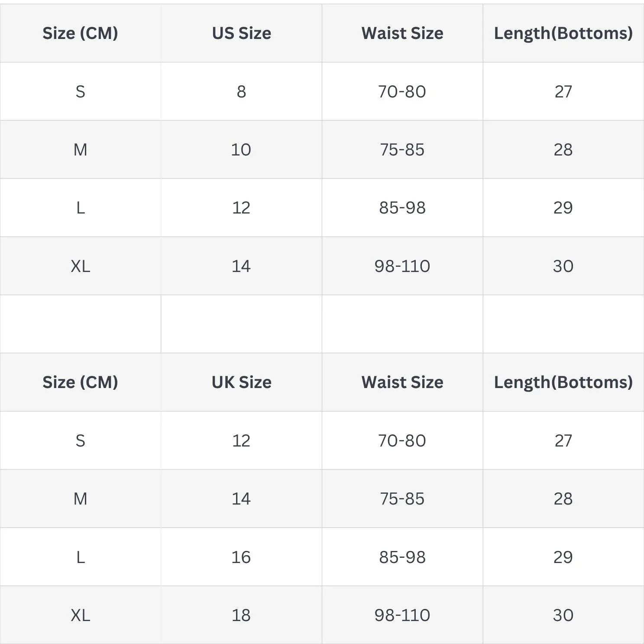
Task: Click the US size 8 cell
Action: pyautogui.click(x=241, y=91)
